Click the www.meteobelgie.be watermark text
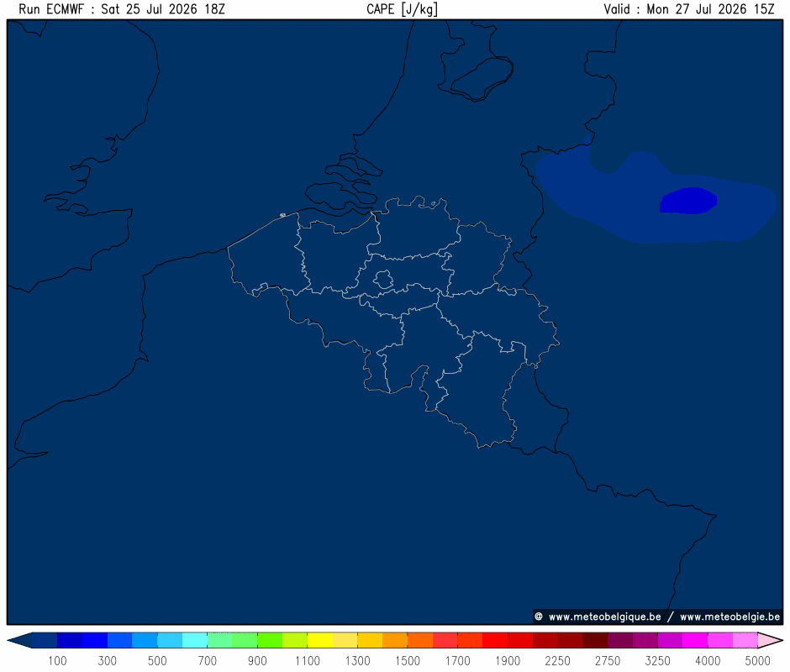This screenshot has width=790, height=672. coord(729,617)
